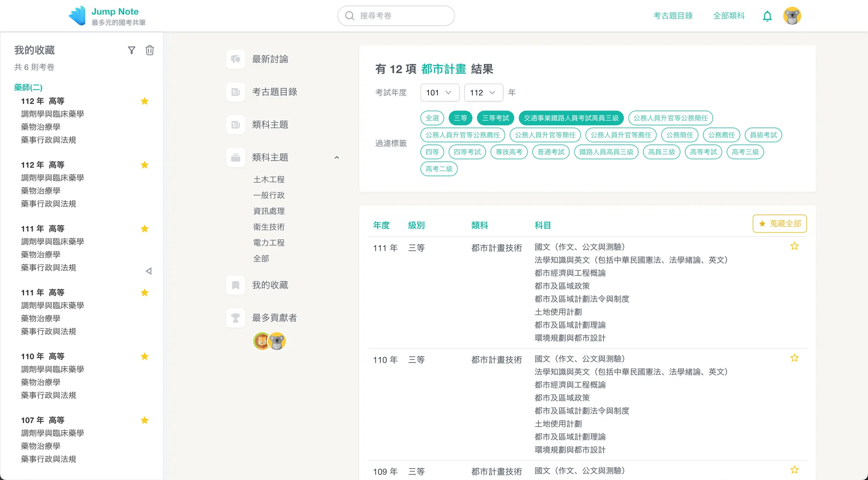
Task: Click the koala user avatar in header
Action: tap(792, 16)
